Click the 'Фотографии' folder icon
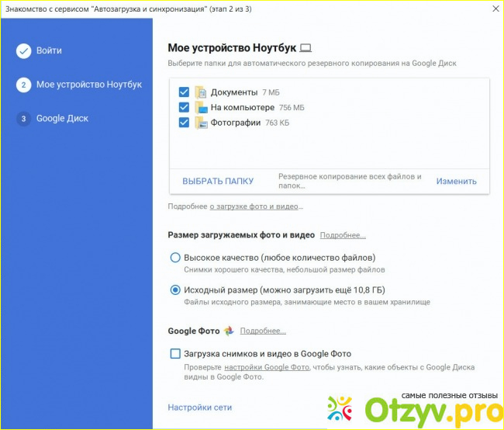Image resolution: width=504 pixels, height=430 pixels. click(201, 123)
